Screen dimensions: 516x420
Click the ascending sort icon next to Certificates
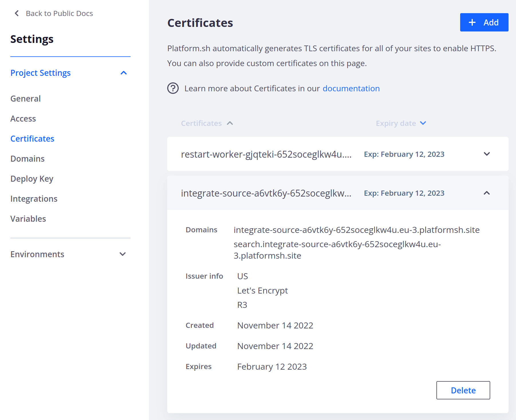pyautogui.click(x=230, y=123)
